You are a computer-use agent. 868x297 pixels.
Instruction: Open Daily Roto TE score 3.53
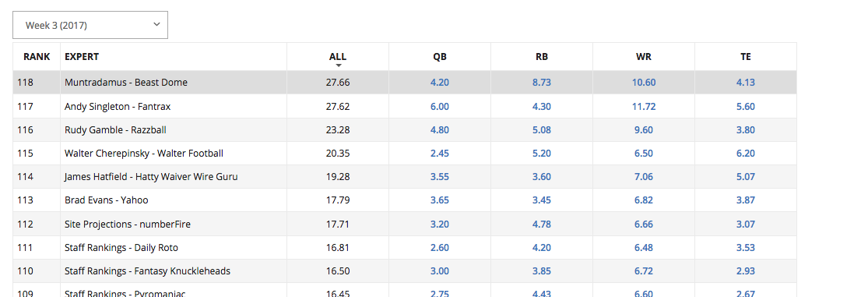(x=746, y=248)
